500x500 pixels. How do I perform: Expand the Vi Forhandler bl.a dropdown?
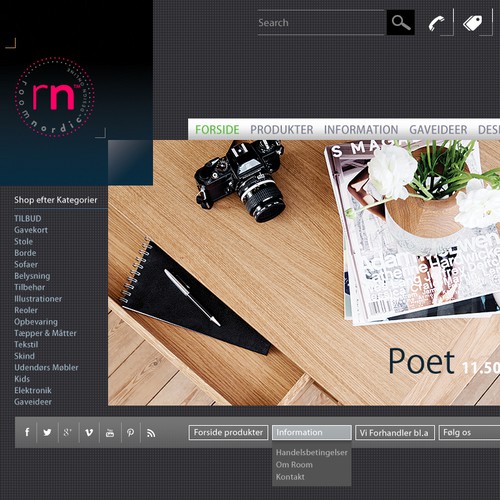coord(395,433)
